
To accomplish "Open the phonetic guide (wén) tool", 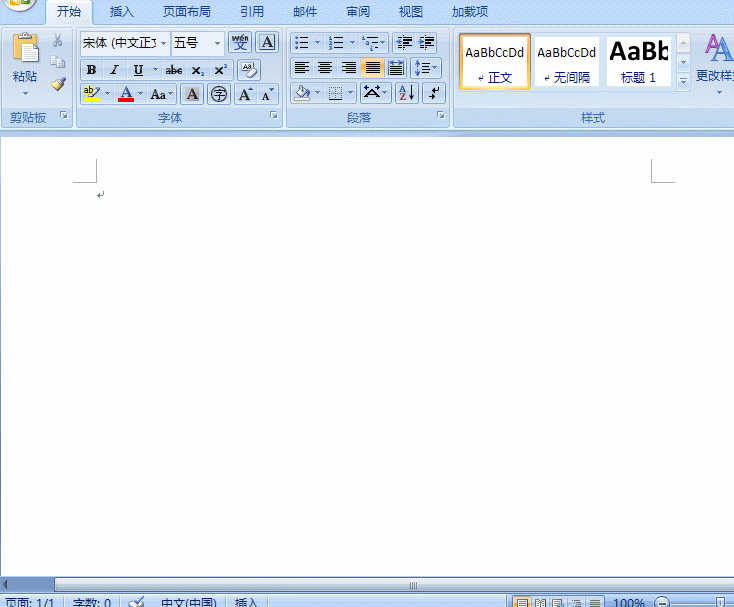I will [x=240, y=43].
